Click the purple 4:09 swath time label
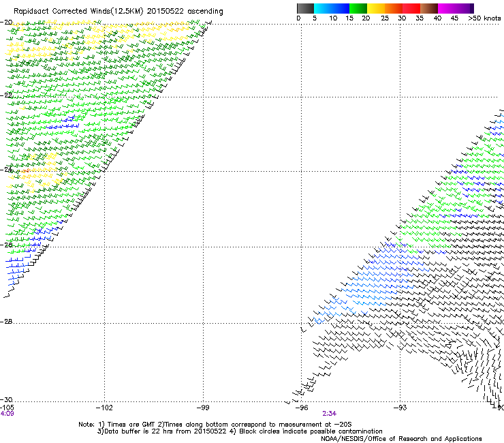This screenshot has width=504, height=443. (7, 414)
